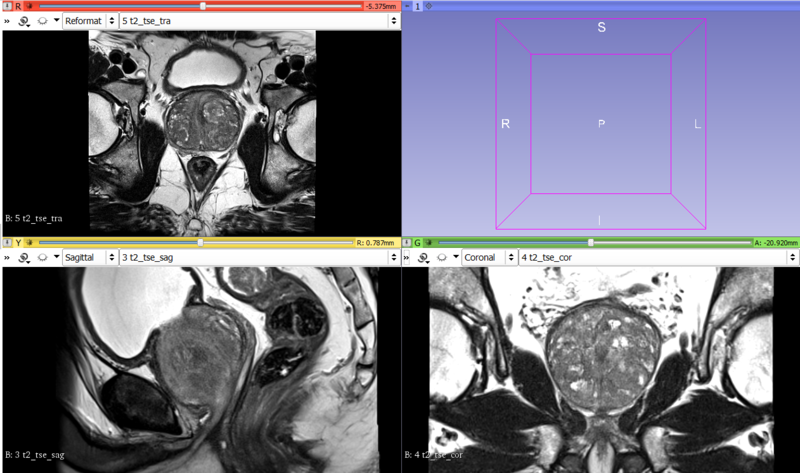Expand more options in the Yellow slice controller

(x=7, y=258)
